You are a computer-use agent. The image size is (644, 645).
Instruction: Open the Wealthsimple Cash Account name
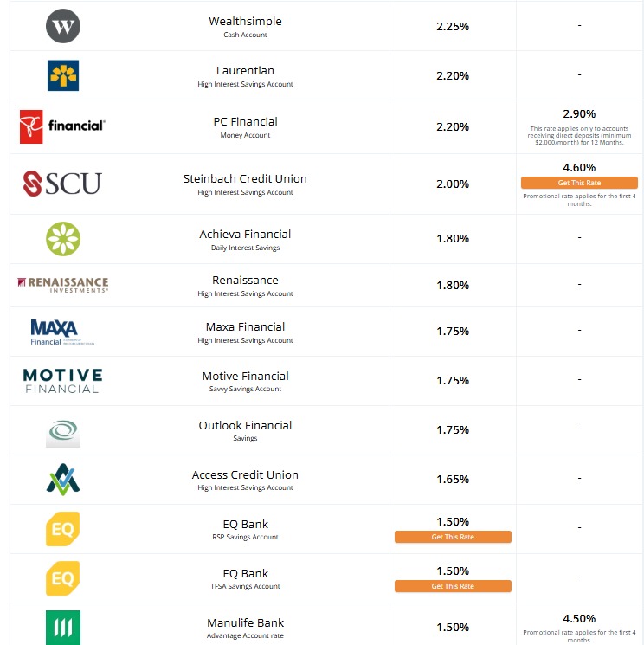pyautogui.click(x=245, y=22)
